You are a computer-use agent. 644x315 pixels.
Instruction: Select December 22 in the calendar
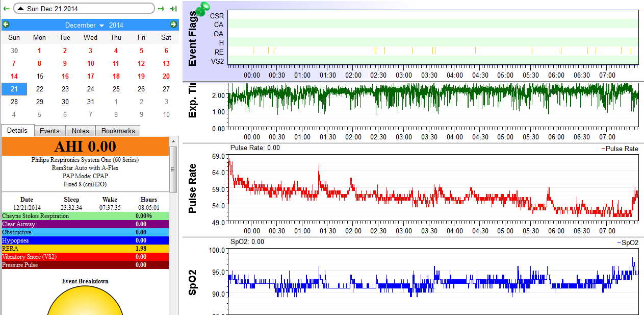pos(39,89)
